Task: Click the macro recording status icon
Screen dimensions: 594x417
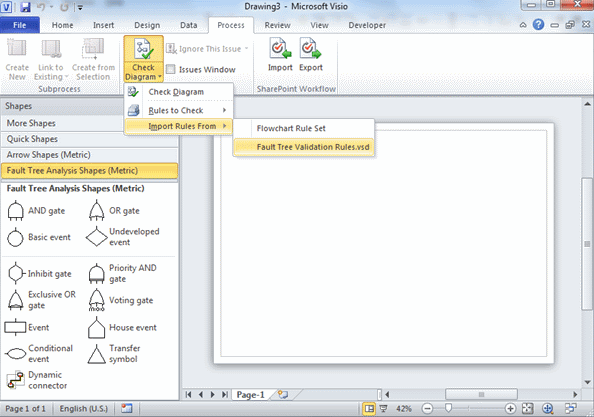Action: [x=127, y=408]
